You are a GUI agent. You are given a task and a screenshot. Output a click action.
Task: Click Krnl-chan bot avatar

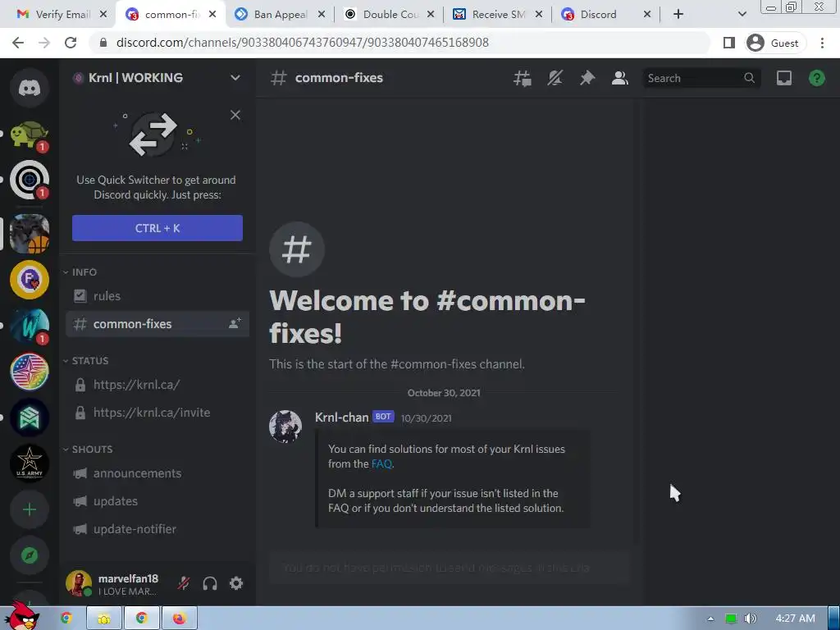coord(285,427)
